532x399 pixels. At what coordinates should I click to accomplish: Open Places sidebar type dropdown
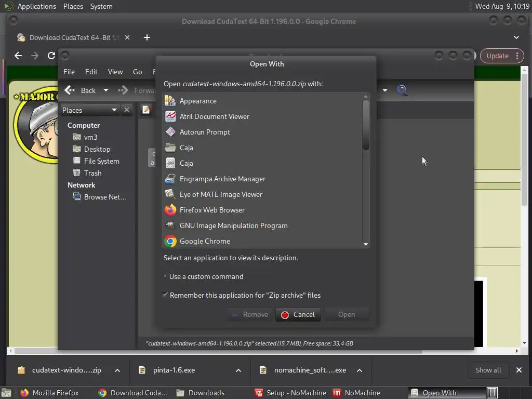90,110
